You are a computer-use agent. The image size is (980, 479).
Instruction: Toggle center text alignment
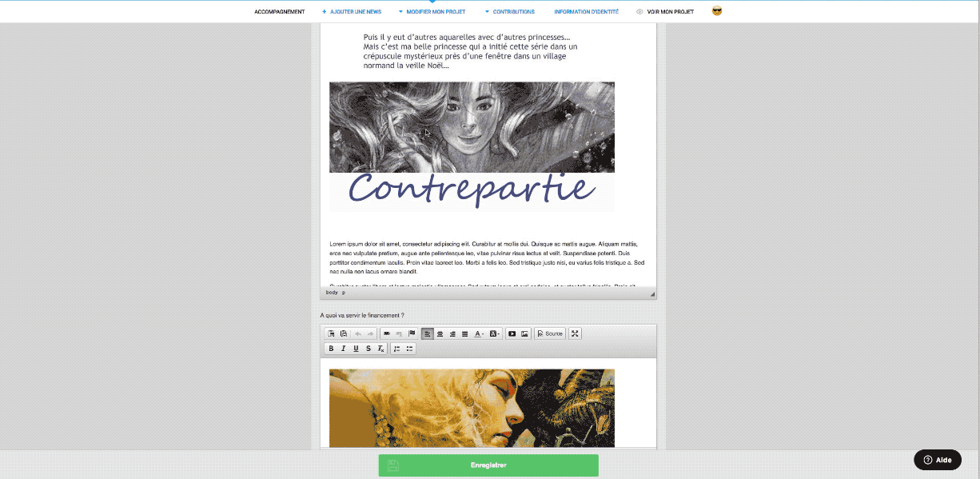[440, 333]
